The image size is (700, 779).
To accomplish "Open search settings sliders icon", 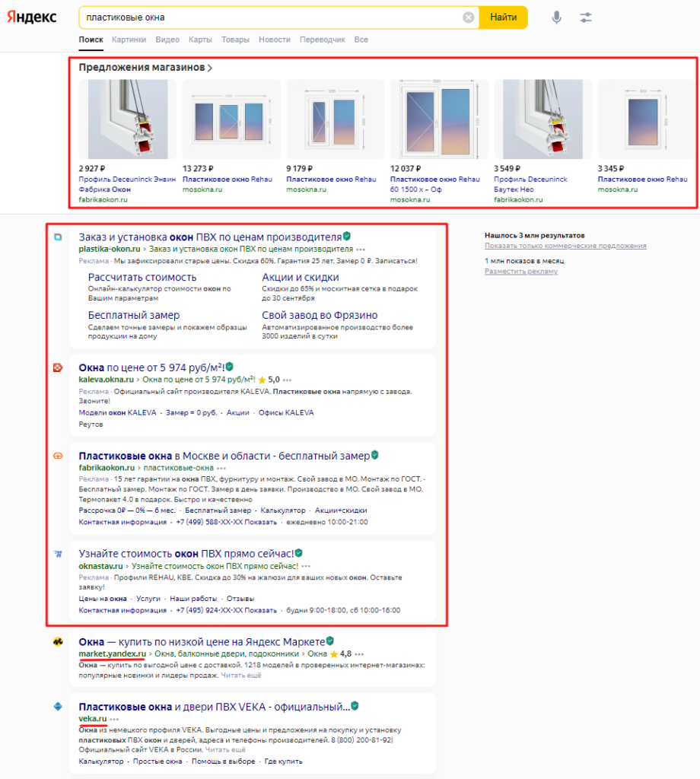I will [586, 17].
